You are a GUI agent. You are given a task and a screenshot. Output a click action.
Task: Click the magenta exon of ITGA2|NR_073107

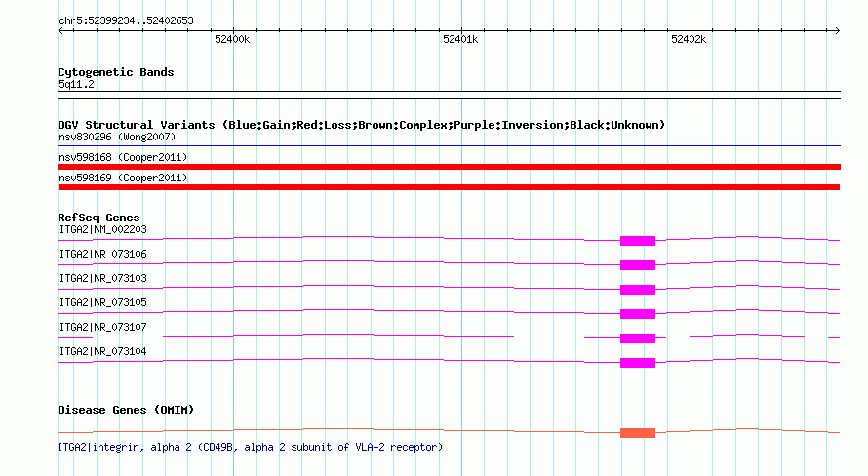(x=638, y=338)
